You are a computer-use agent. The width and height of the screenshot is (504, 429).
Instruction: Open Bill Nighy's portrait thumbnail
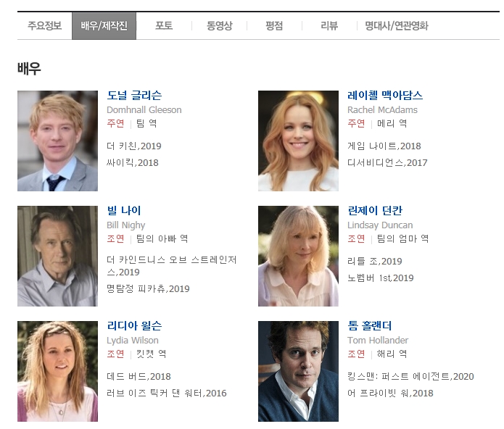57,256
